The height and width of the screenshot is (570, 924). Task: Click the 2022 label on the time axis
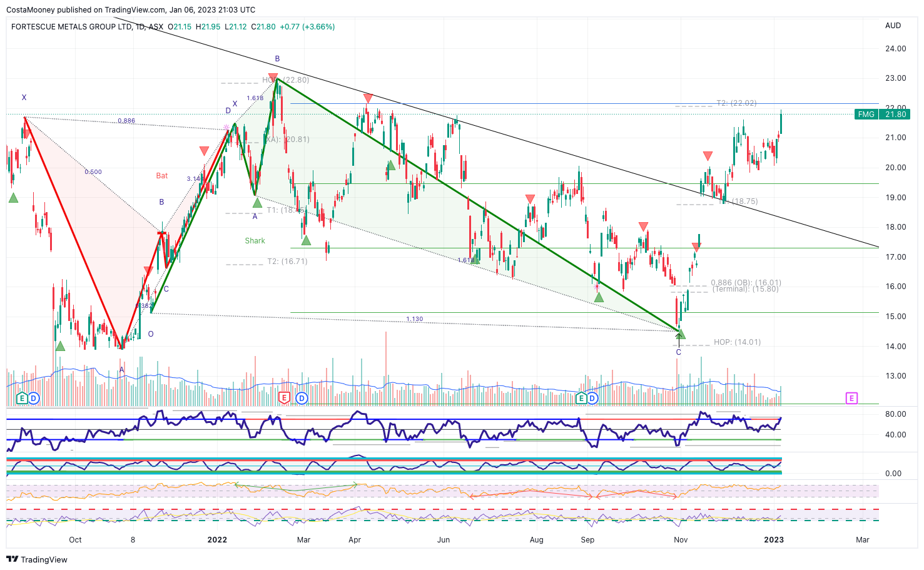coord(217,540)
